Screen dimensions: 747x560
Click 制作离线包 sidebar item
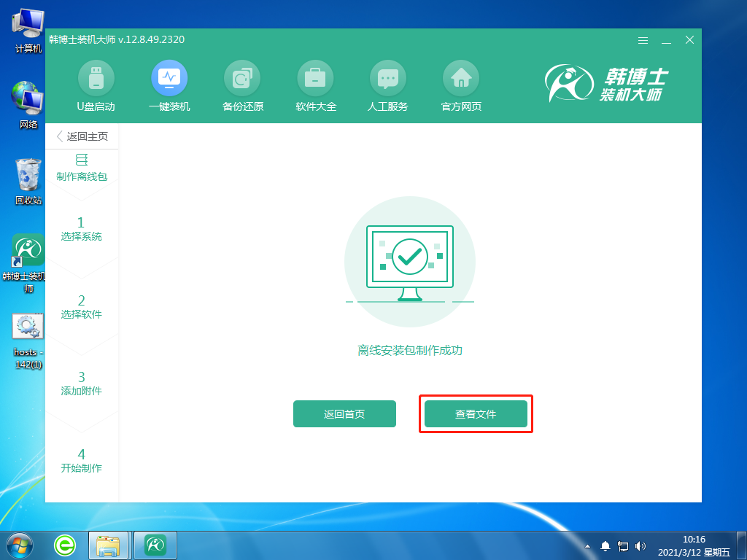[x=82, y=168]
